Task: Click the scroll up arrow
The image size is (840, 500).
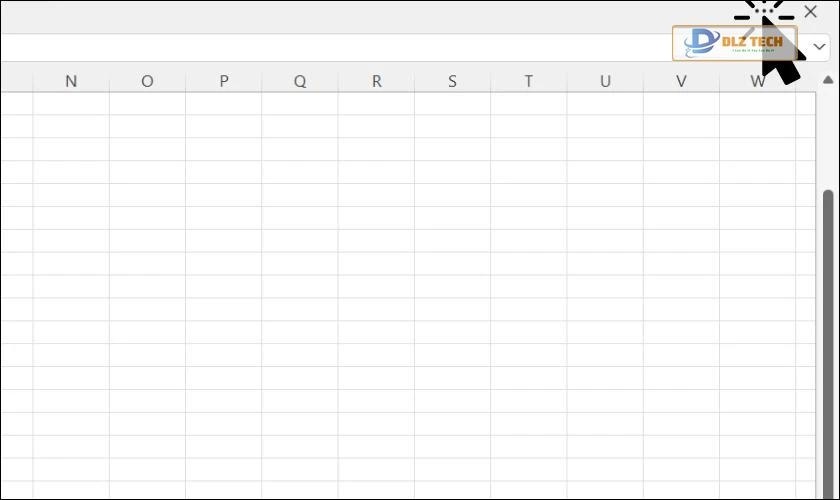Action: [827, 80]
